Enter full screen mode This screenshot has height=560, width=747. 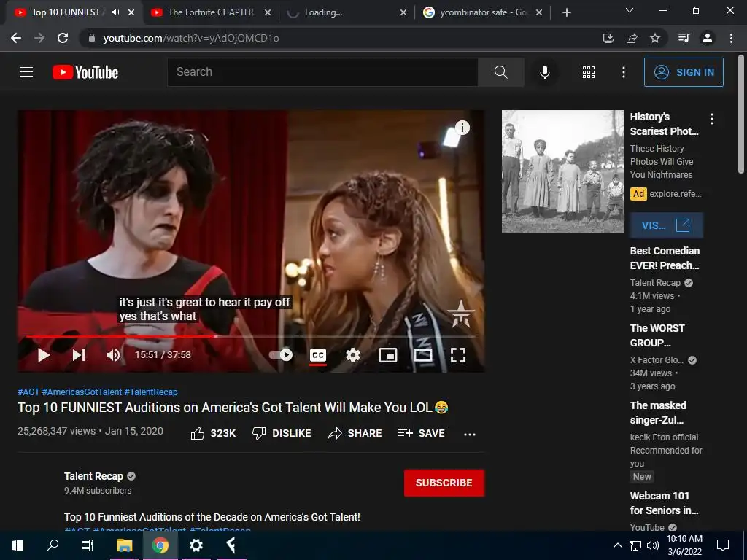(x=458, y=355)
